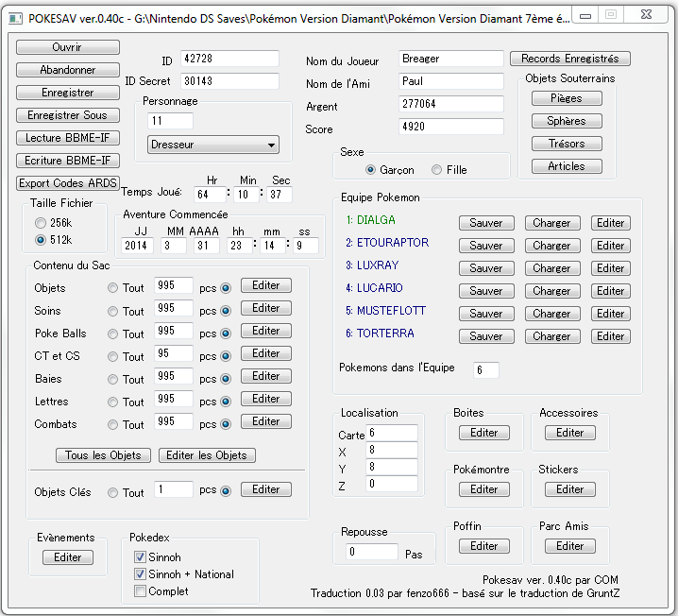Edit the Combats pocket
This screenshot has width=678, height=616.
click(x=266, y=421)
